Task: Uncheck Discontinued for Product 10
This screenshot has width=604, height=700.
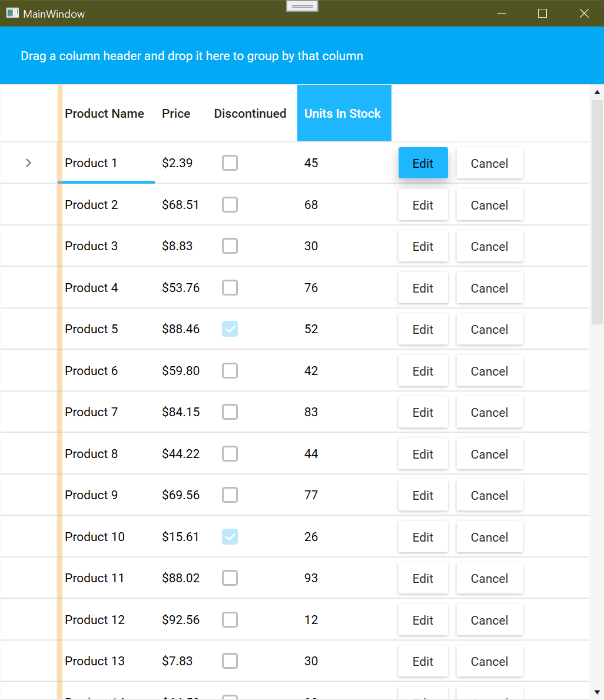Action: point(230,537)
